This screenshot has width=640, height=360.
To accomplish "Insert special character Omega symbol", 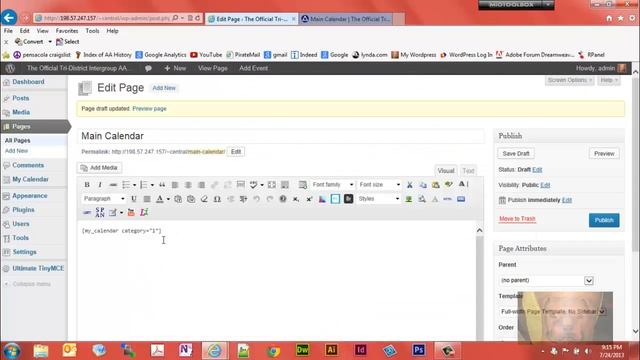I will (x=217, y=199).
